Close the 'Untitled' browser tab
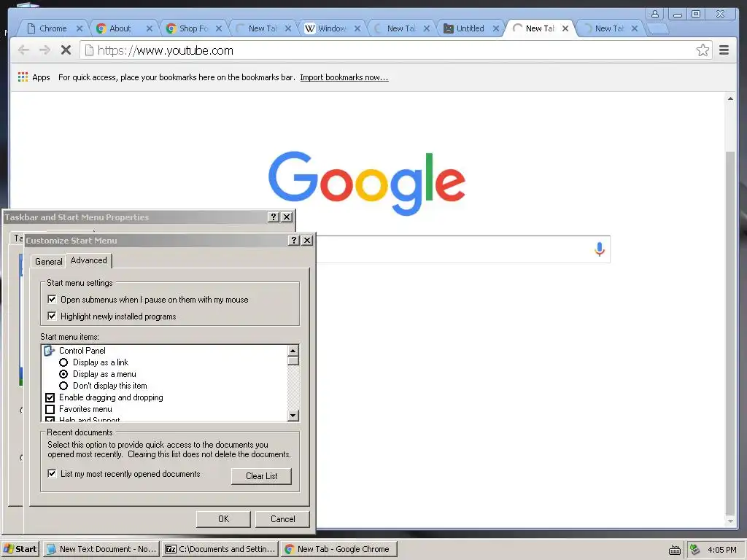 tap(496, 28)
